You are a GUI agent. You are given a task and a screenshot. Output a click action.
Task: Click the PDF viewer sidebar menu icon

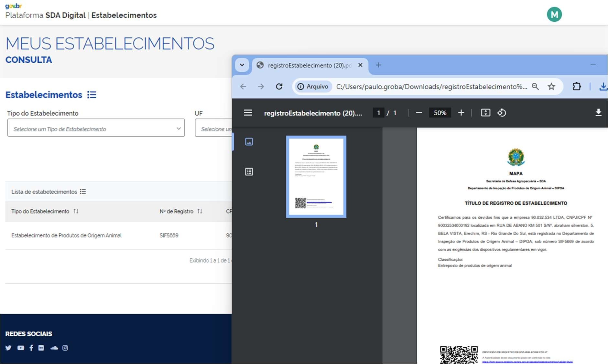[x=248, y=113]
